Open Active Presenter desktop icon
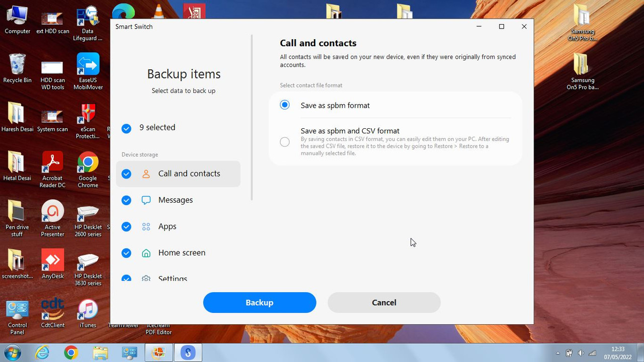Image resolution: width=644 pixels, height=362 pixels. [52, 219]
